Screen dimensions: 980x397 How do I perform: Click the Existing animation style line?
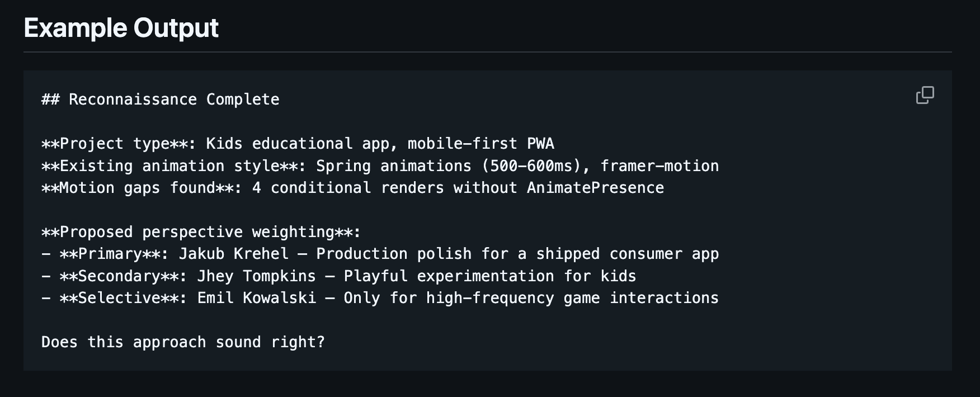pyautogui.click(x=380, y=166)
